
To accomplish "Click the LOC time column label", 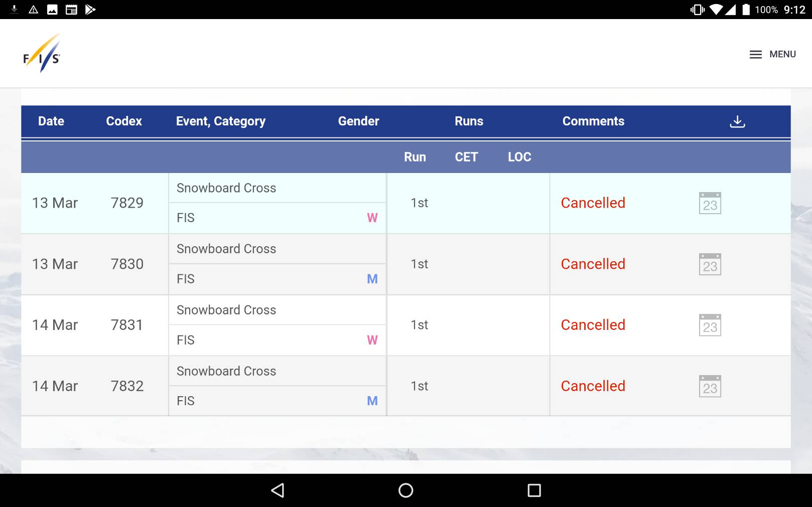I will point(519,157).
